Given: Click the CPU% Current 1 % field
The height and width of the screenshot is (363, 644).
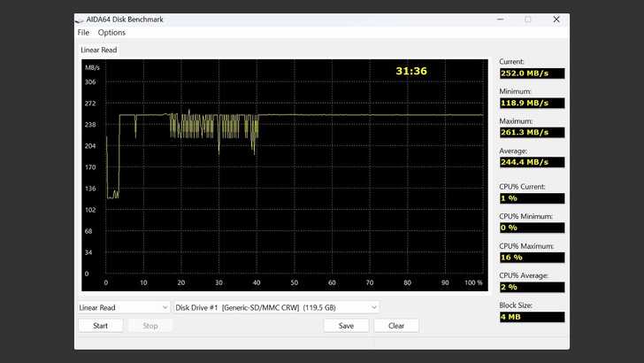Looking at the screenshot, I should coord(531,198).
